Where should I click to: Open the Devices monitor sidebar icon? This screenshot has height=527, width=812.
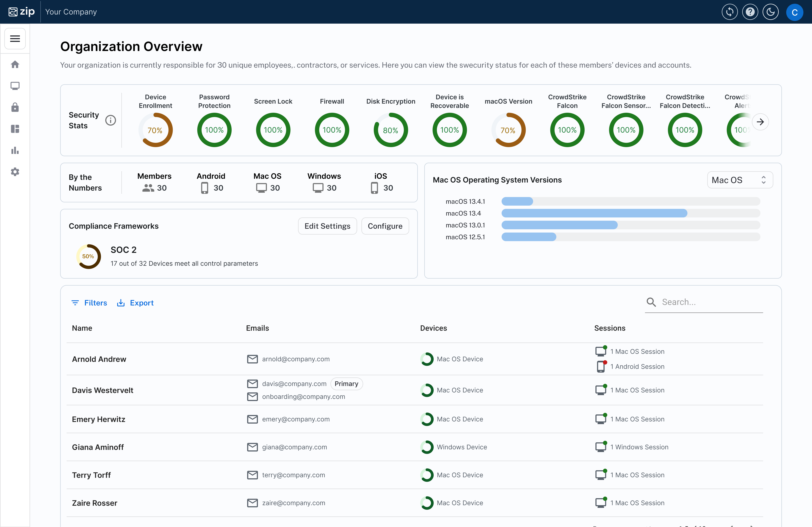pos(15,86)
